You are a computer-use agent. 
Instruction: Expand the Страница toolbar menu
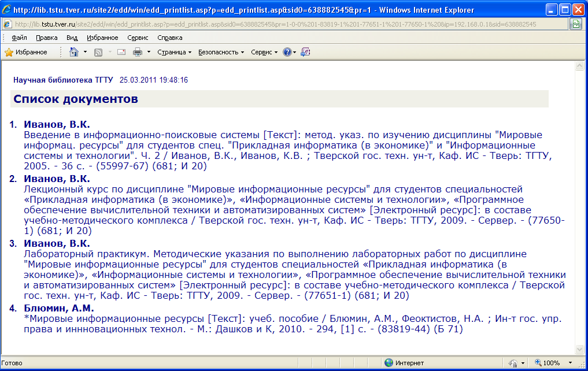(x=174, y=52)
